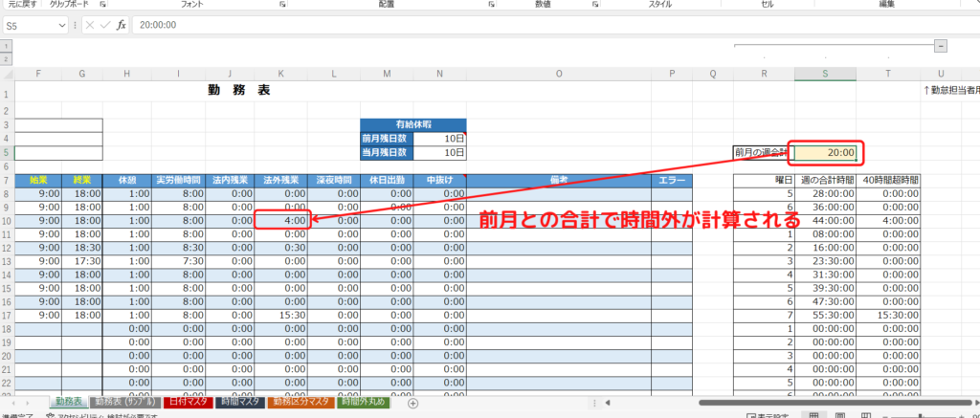This screenshot has width=980, height=418.
Task: Click the 中抜け column header cell
Action: pyautogui.click(x=439, y=180)
